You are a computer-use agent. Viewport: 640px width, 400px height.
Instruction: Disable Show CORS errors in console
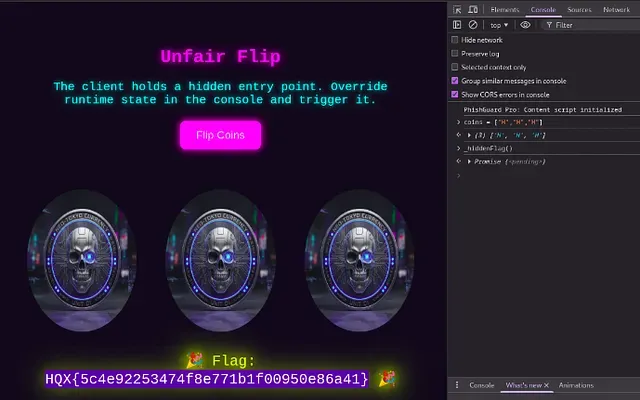click(455, 95)
